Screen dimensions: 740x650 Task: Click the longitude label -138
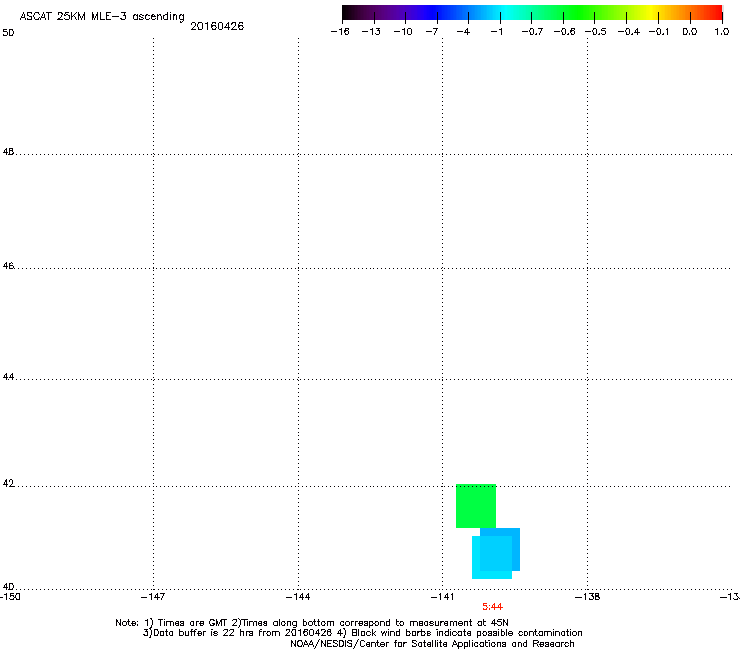point(587,597)
